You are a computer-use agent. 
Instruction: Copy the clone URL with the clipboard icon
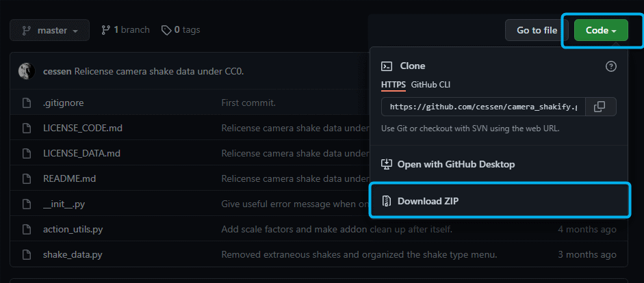[600, 107]
